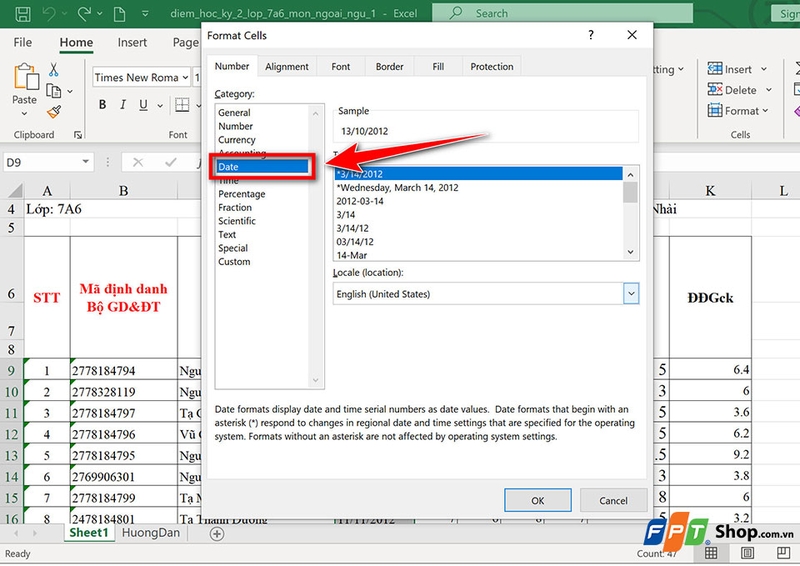
Task: Click the formula bar Enter checkmark icon
Action: click(x=170, y=162)
